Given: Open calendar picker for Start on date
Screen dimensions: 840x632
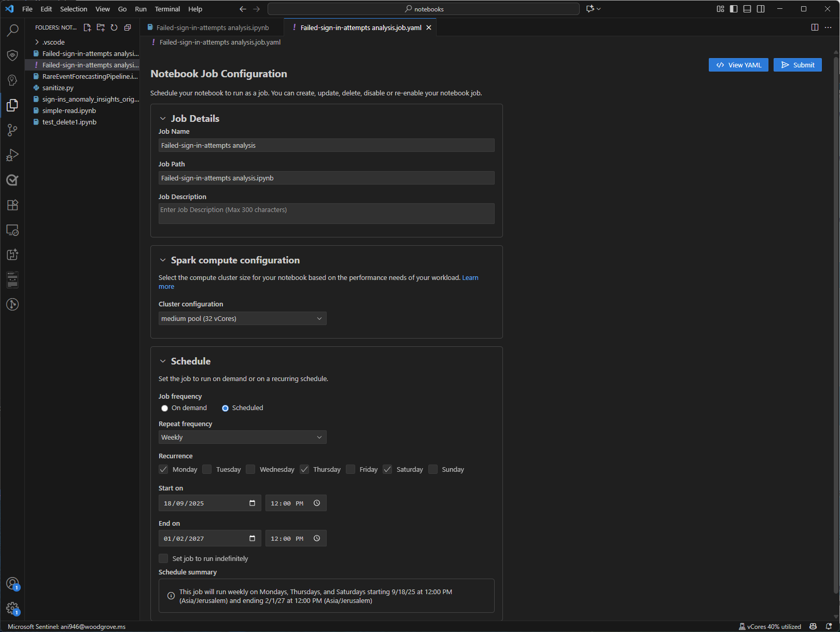Looking at the screenshot, I should coord(252,503).
